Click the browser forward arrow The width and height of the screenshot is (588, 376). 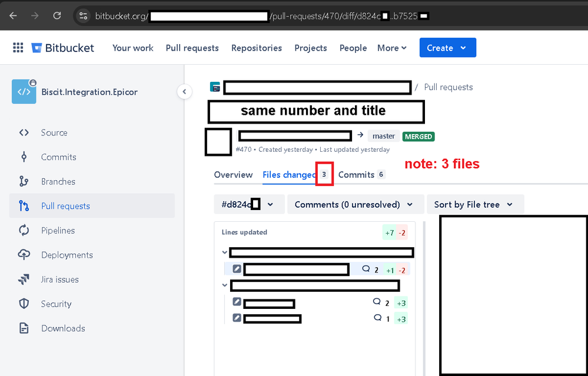35,16
